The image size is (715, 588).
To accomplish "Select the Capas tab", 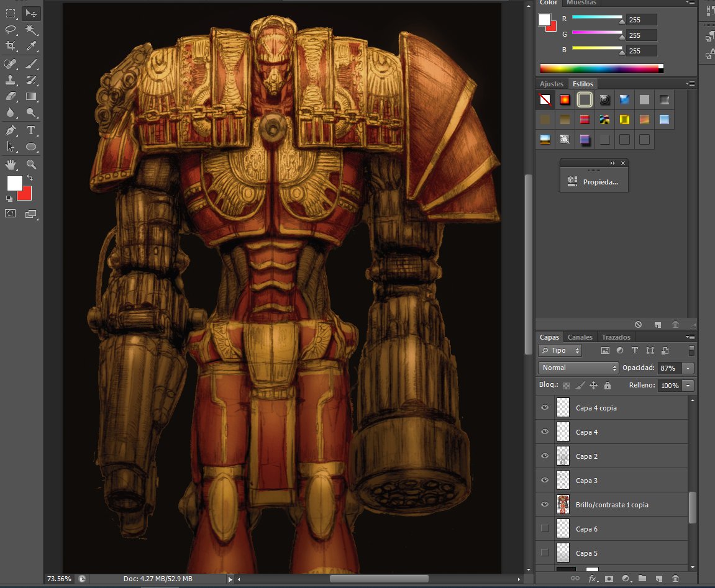I will 549,337.
